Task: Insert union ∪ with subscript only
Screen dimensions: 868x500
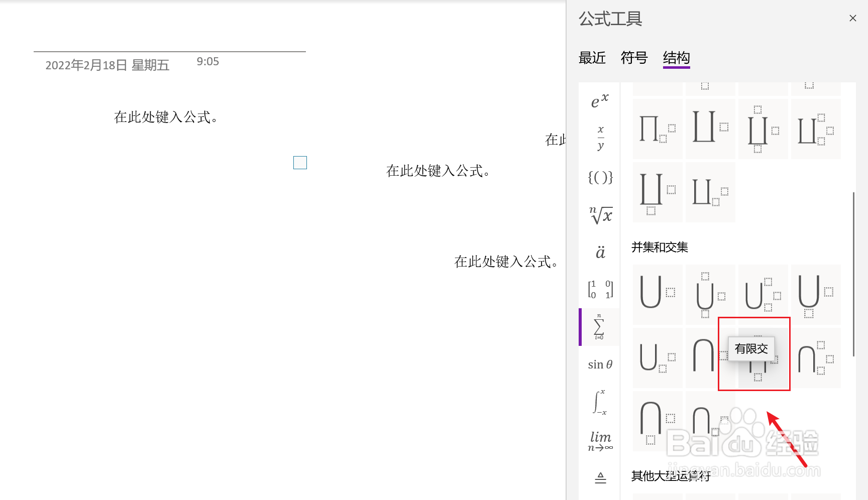Action: click(658, 358)
